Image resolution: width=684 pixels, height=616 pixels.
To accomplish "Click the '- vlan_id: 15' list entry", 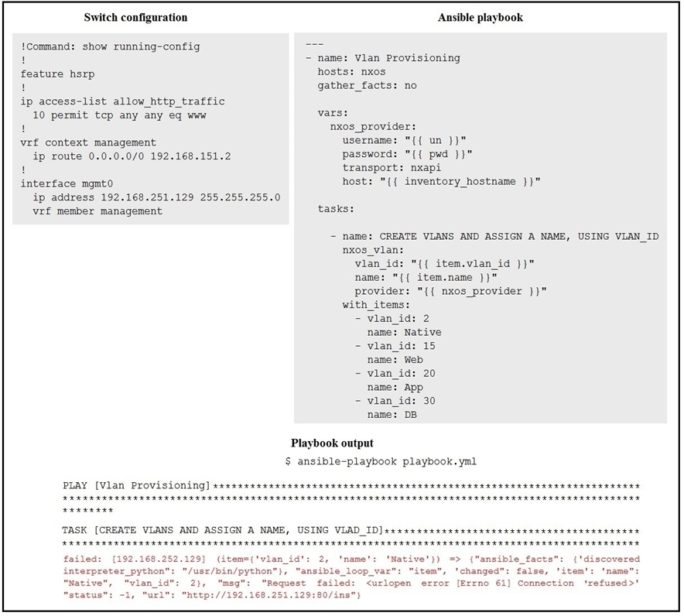I will [395, 346].
